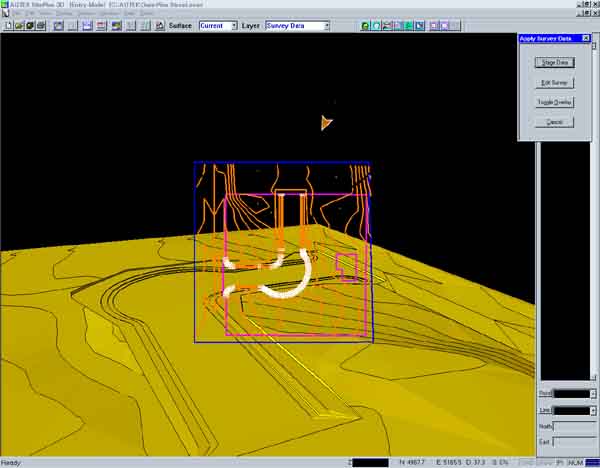The height and width of the screenshot is (468, 600).
Task: Cancel the Apply Survey Data dialog
Action: pos(554,122)
